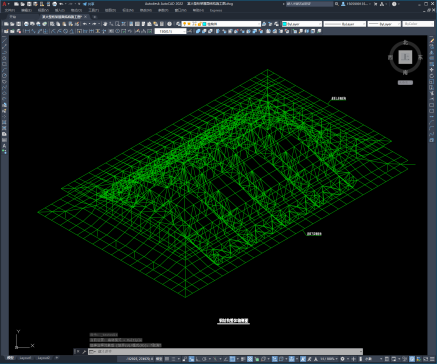The image size is (437, 364).
Task: Open the Properties palette icon
Action: 131,24
